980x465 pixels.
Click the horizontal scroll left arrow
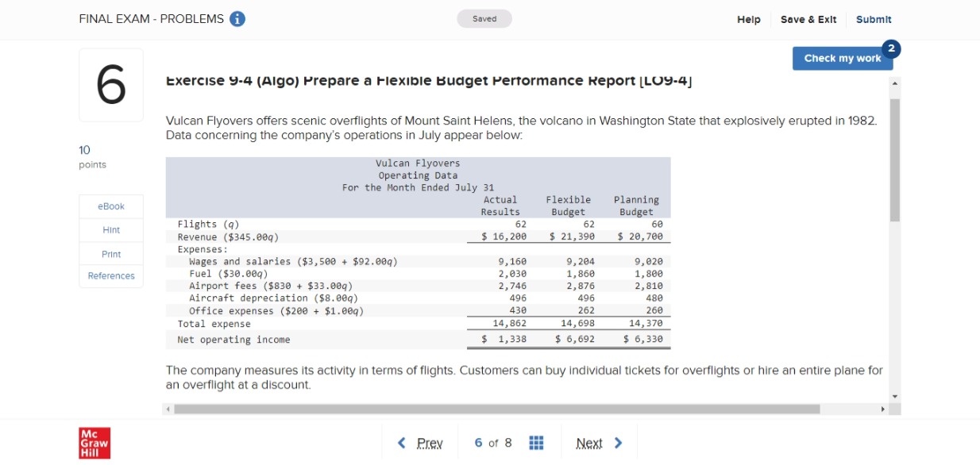click(x=168, y=409)
